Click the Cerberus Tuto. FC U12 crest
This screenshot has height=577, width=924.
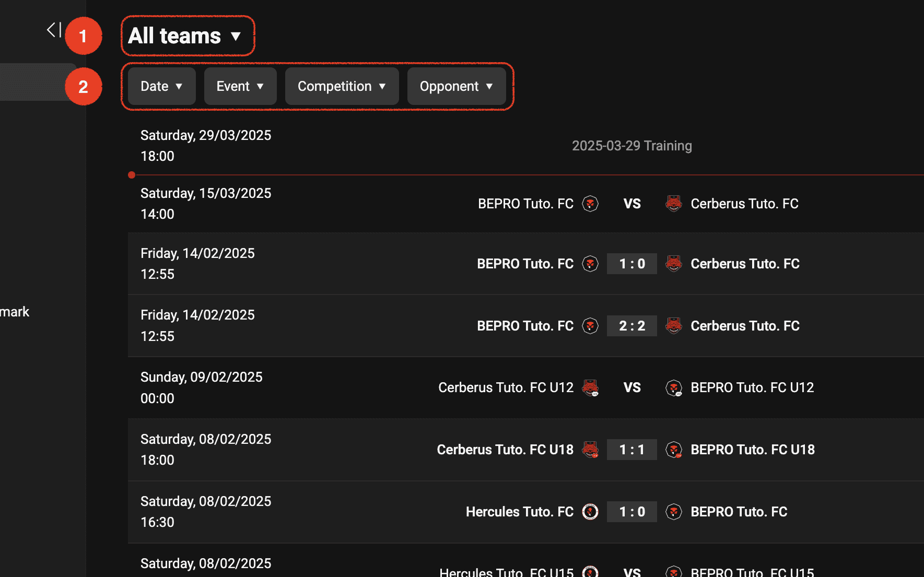590,387
